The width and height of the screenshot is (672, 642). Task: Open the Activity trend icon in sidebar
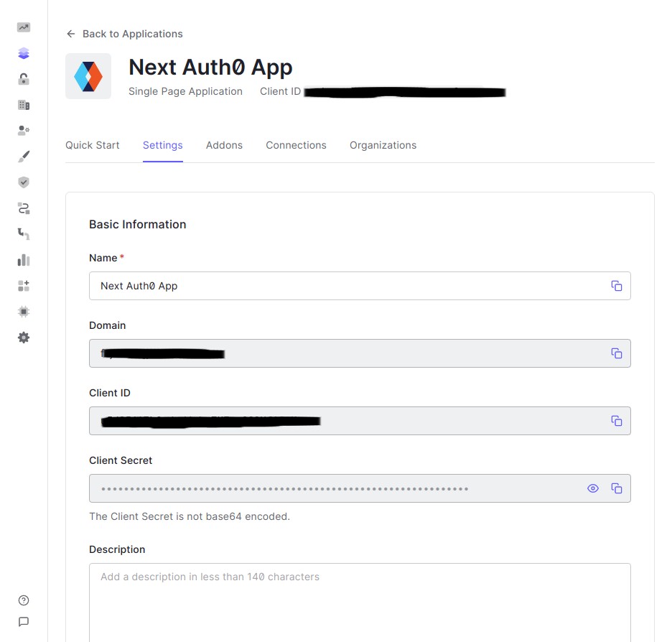tap(24, 27)
